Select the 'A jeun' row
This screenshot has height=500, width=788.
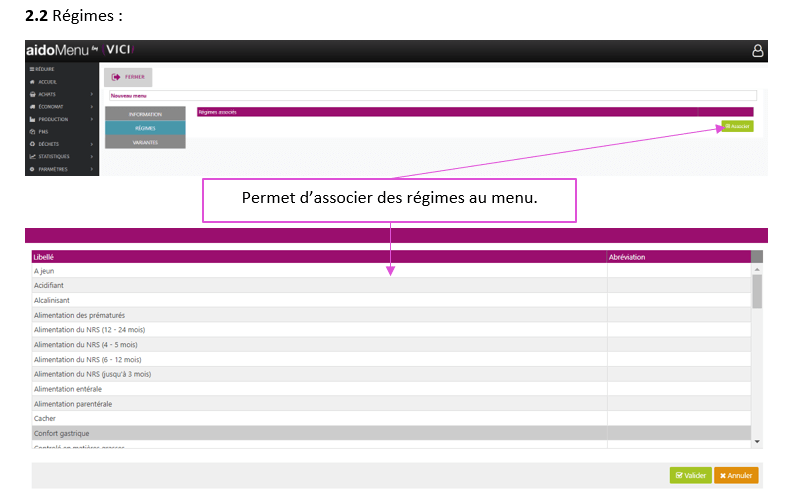(x=391, y=271)
